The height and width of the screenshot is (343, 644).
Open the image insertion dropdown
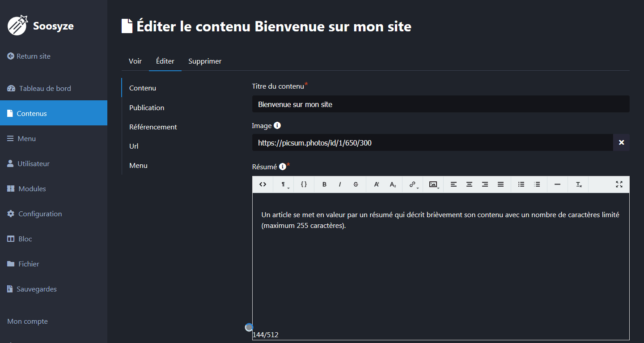click(434, 184)
